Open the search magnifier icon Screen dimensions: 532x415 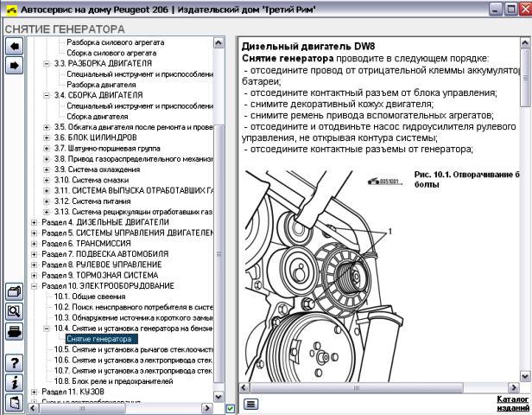coord(14,311)
